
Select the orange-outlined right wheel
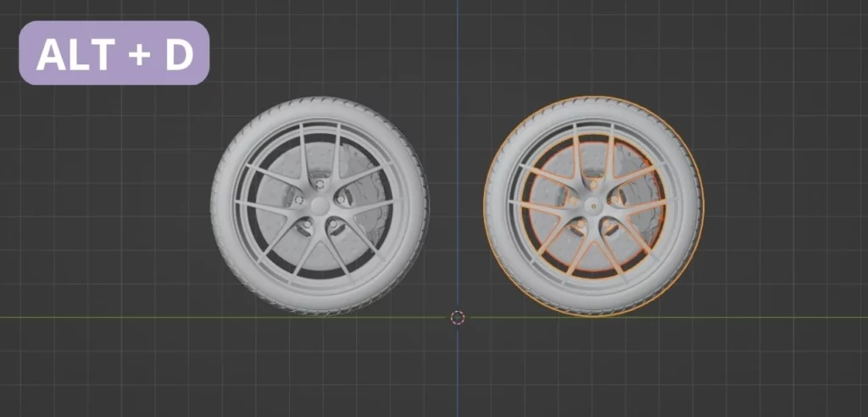[x=593, y=206]
